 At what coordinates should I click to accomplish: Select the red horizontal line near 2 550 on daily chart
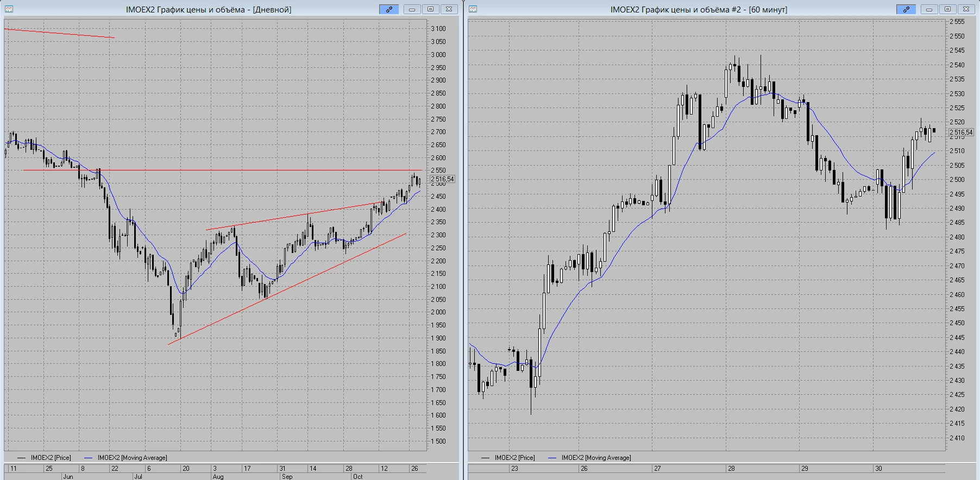coord(223,170)
